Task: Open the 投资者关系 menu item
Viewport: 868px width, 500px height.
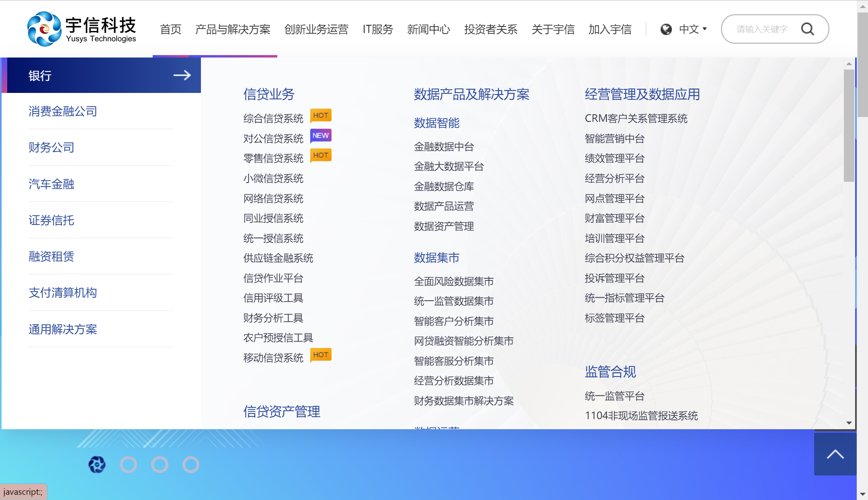Action: [x=491, y=29]
